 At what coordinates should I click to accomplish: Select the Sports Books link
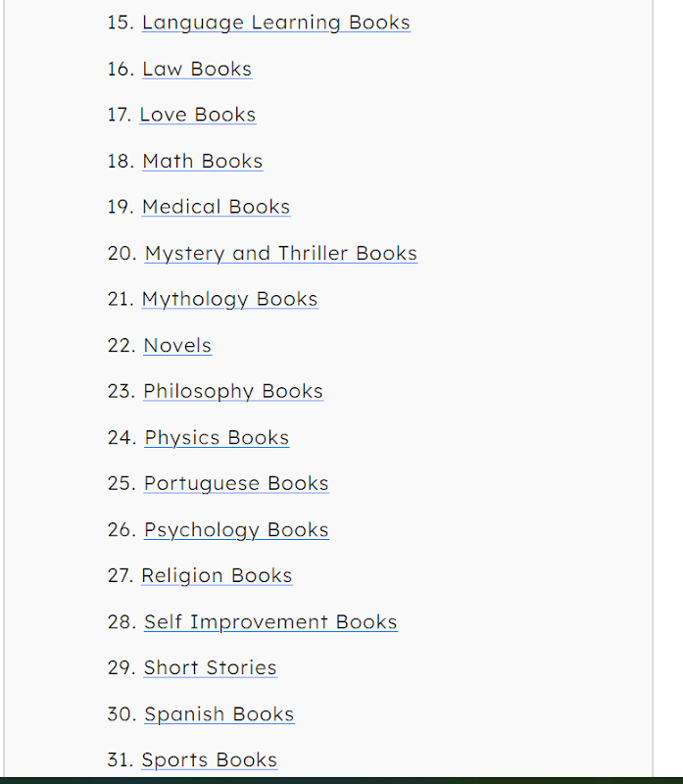tap(209, 759)
